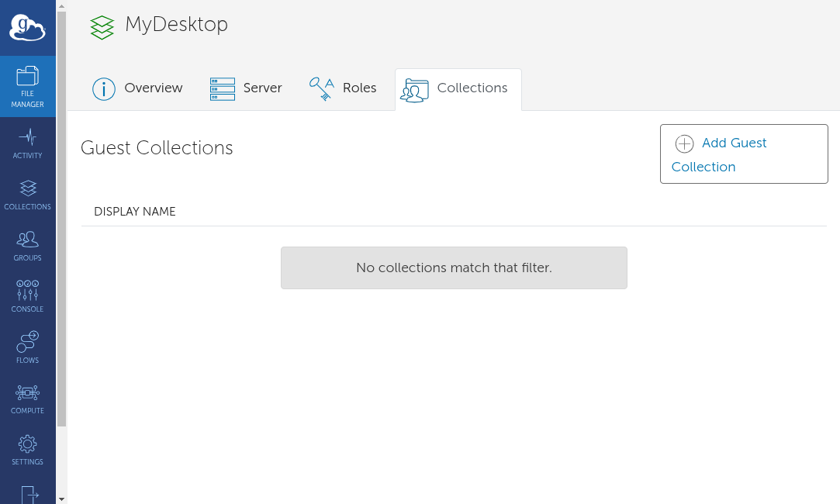The height and width of the screenshot is (504, 840).
Task: Click the sidebar scrollbar up arrow
Action: pos(61,5)
